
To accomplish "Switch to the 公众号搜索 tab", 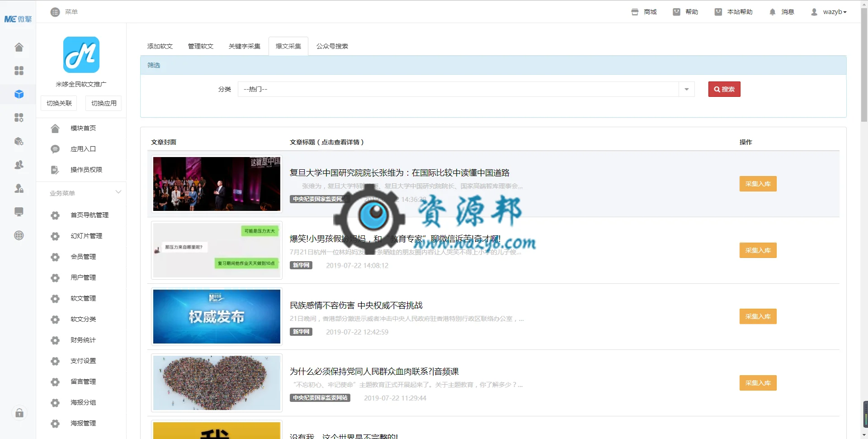I will [x=332, y=46].
